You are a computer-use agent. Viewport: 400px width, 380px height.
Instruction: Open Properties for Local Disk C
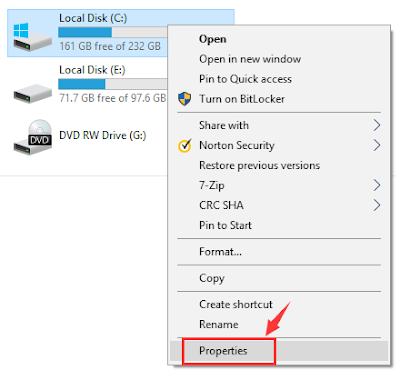(x=223, y=351)
